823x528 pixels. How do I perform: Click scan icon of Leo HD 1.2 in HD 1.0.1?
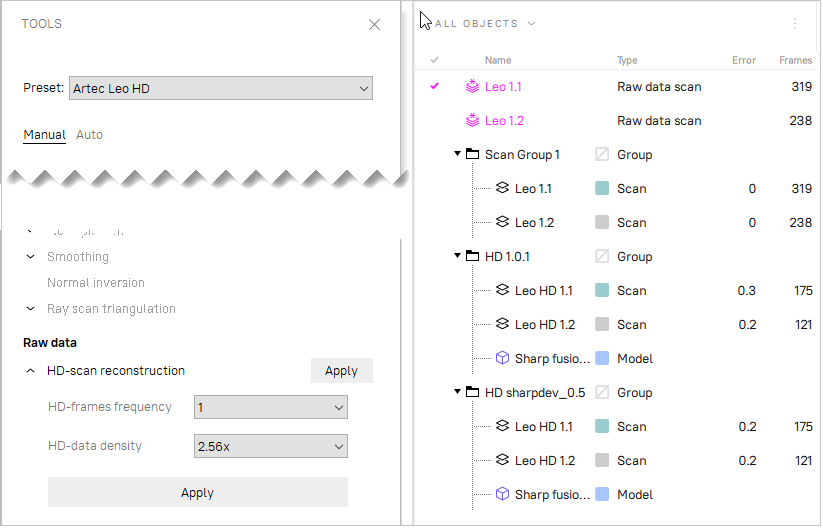click(502, 324)
